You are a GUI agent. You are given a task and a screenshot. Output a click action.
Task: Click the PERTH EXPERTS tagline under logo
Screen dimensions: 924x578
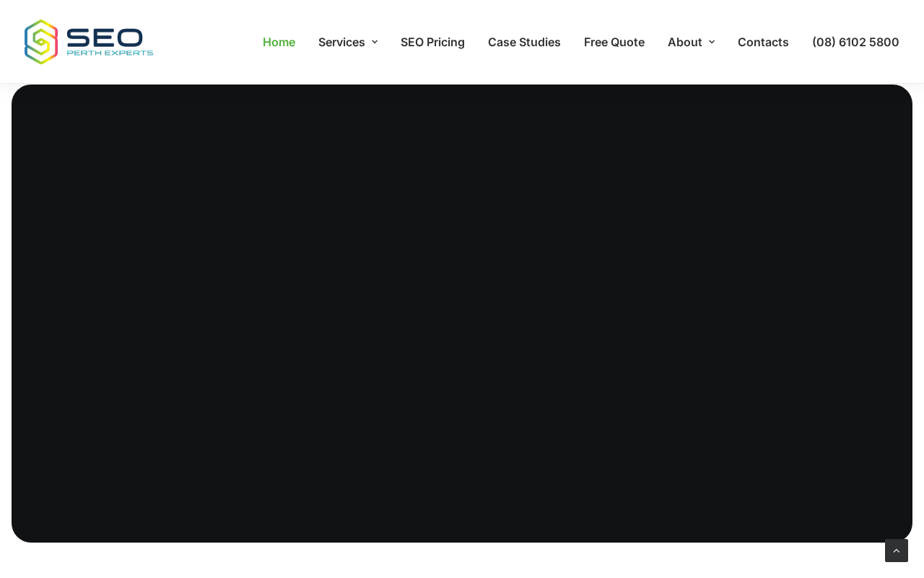tap(110, 53)
